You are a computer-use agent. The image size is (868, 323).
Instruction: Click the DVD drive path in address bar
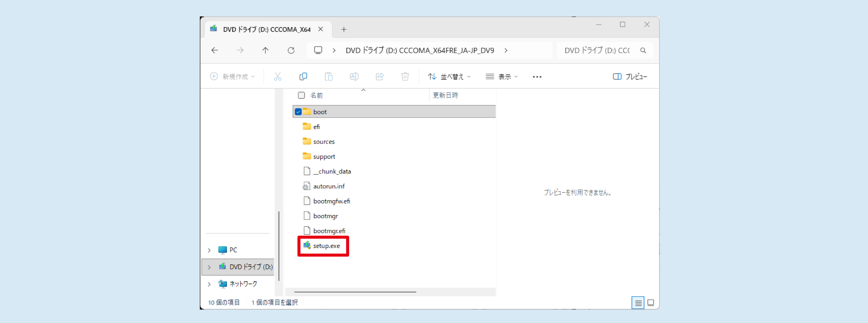click(420, 50)
